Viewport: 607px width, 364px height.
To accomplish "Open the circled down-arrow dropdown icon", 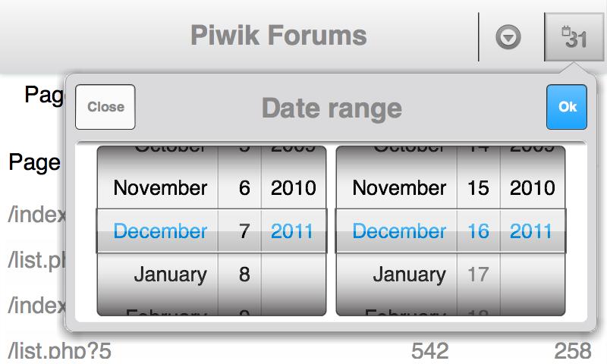I will (x=508, y=37).
